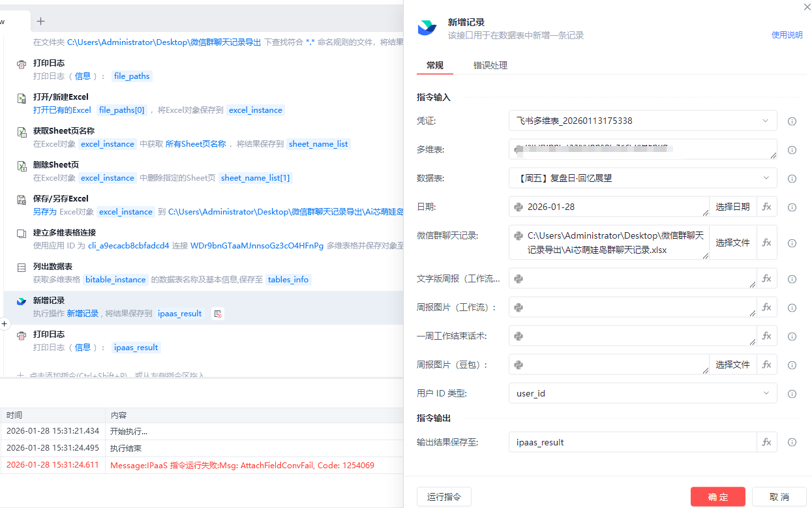Click the red breakpoint icon after ipaas_result
The height and width of the screenshot is (508, 812).
(x=218, y=314)
